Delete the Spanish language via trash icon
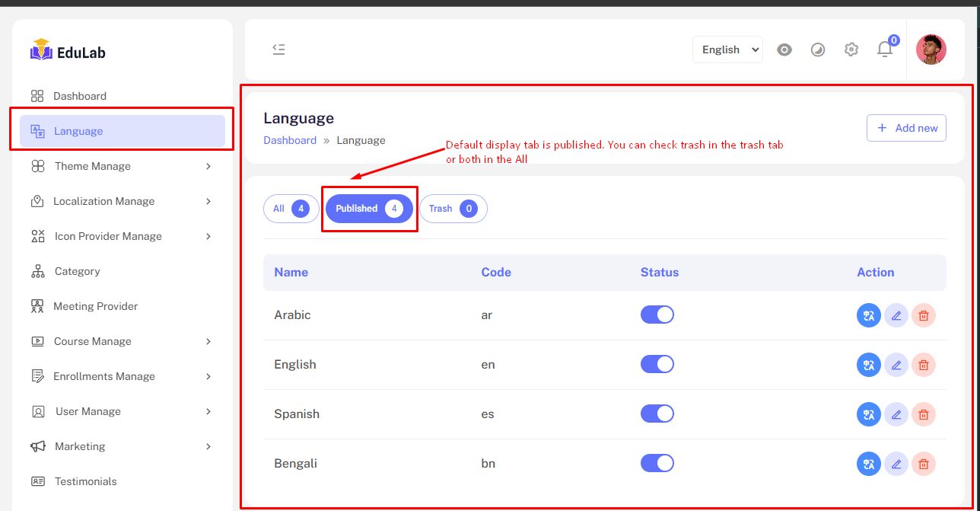This screenshot has width=980, height=511. coord(923,414)
